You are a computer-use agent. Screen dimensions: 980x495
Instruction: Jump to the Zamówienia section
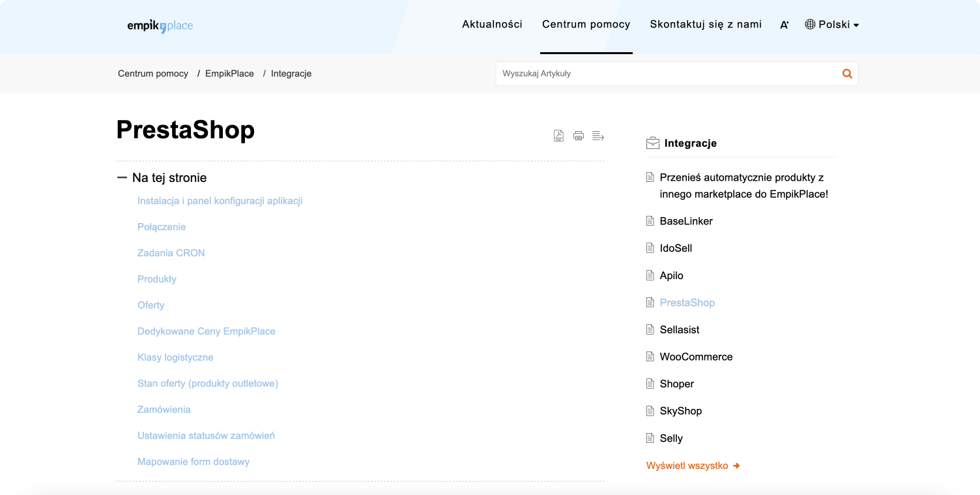(x=164, y=410)
